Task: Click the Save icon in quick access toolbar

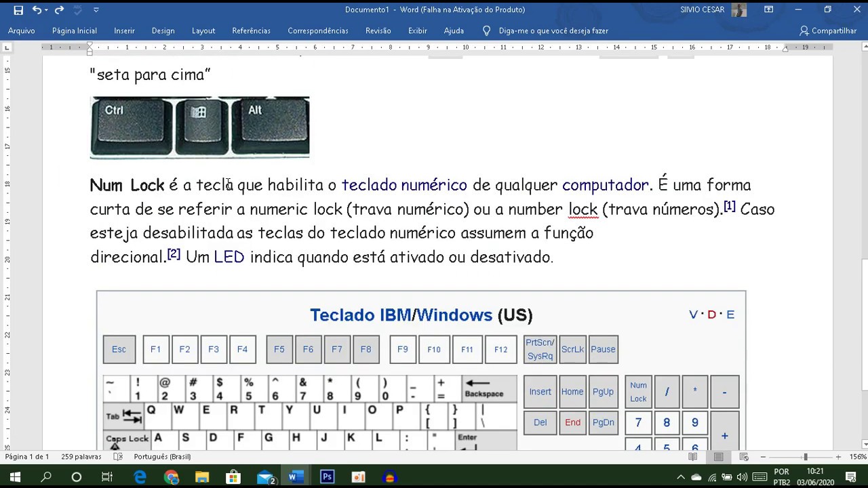Action: pyautogui.click(x=18, y=10)
